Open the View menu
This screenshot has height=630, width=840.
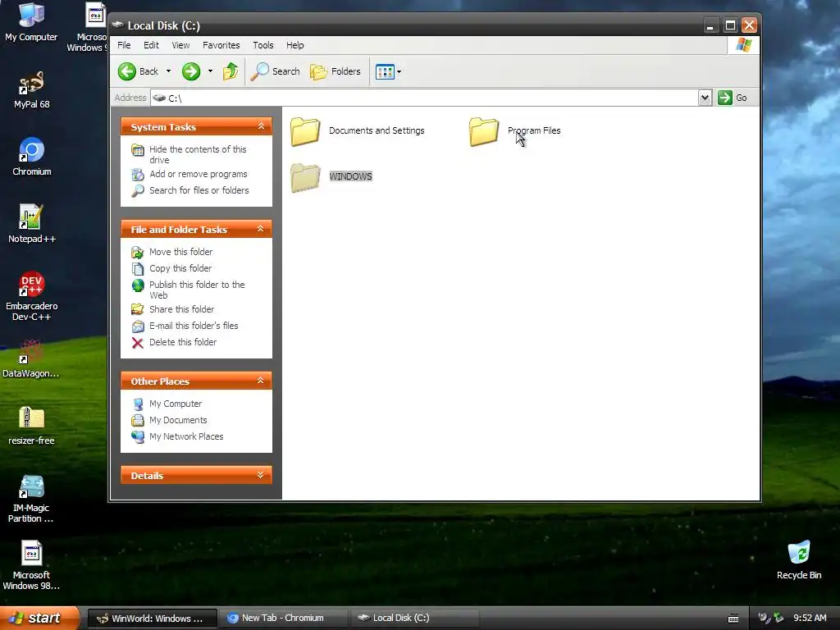point(180,45)
